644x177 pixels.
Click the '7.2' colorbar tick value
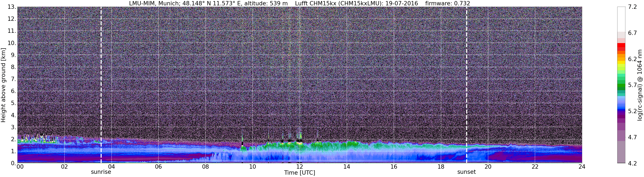632,7
